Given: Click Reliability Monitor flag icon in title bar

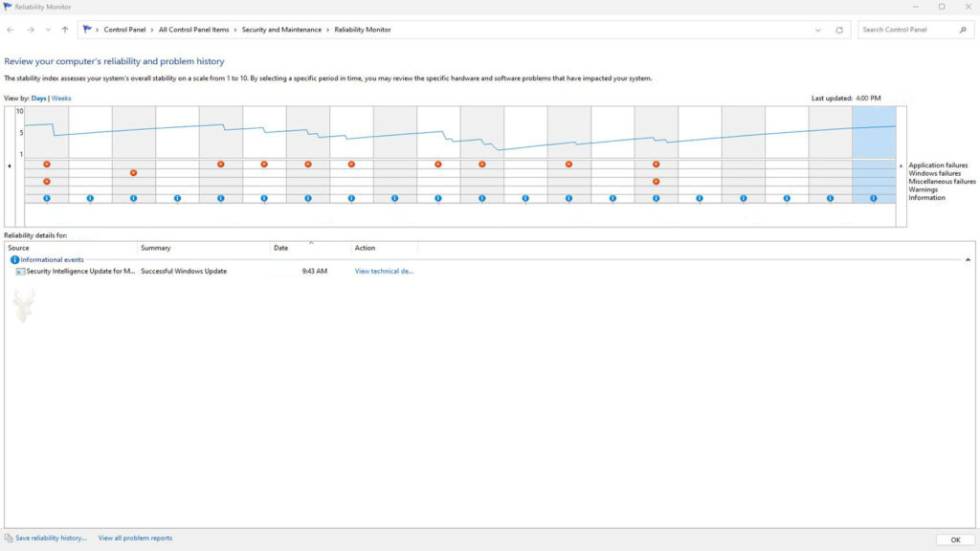Looking at the screenshot, I should tap(8, 7).
